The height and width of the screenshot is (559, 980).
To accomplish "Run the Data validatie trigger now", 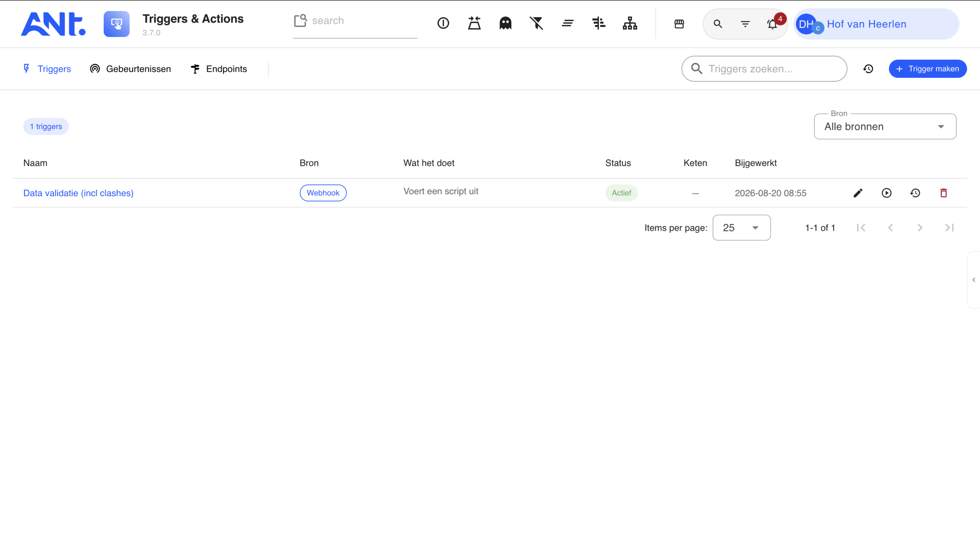I will coord(886,193).
